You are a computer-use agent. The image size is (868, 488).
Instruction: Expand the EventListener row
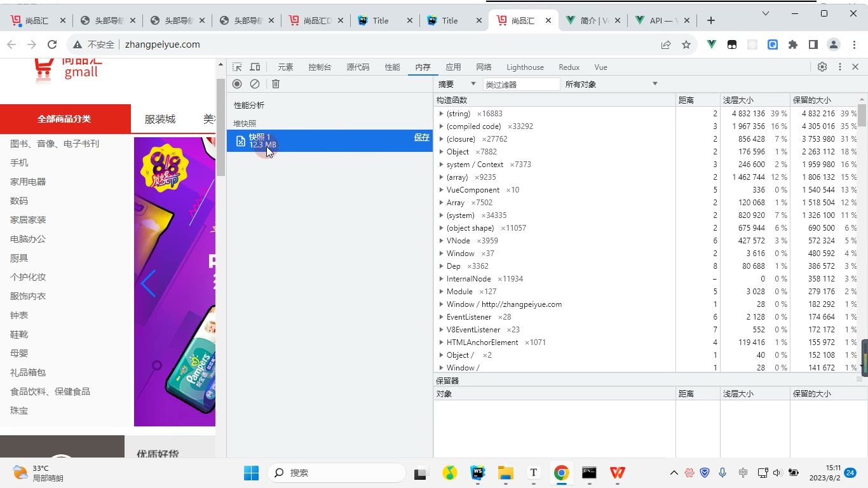[x=441, y=317]
